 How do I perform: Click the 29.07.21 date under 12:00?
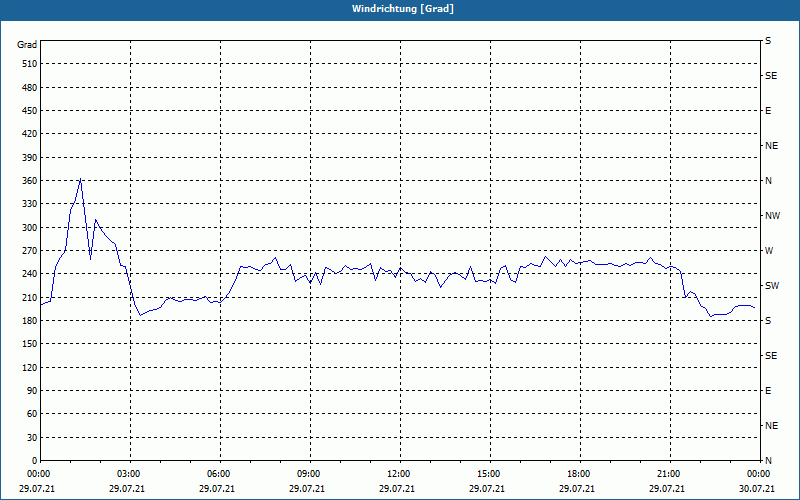point(397,489)
